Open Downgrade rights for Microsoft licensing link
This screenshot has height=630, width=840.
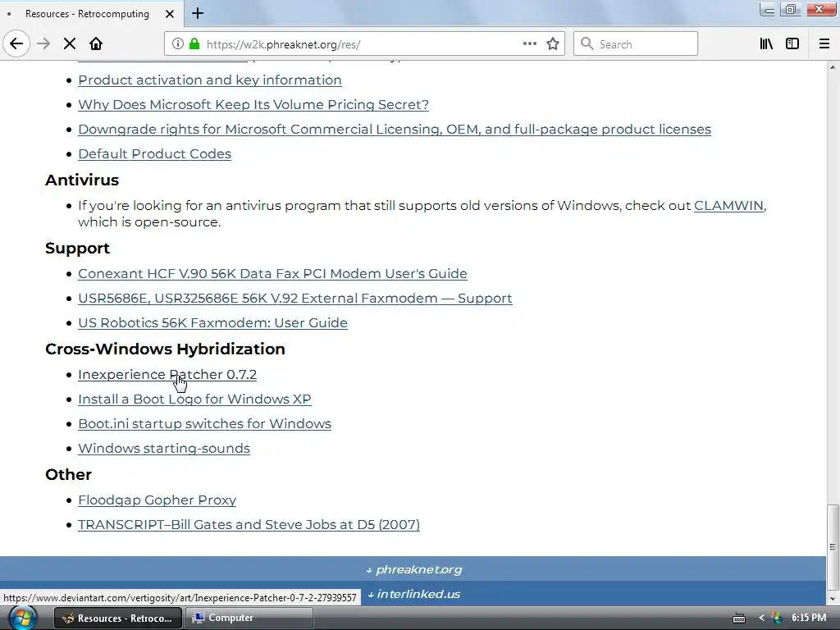click(x=395, y=129)
